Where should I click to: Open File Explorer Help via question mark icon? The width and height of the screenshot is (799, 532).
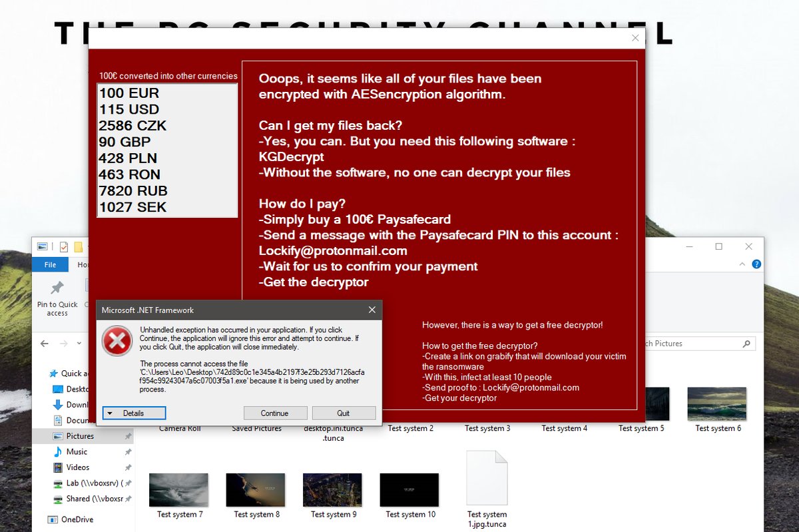(756, 264)
